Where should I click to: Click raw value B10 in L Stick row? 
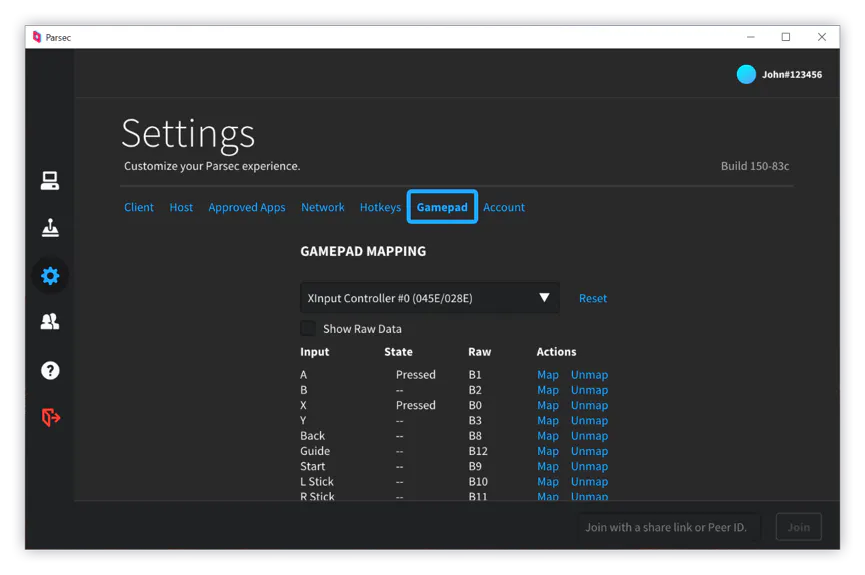(478, 482)
